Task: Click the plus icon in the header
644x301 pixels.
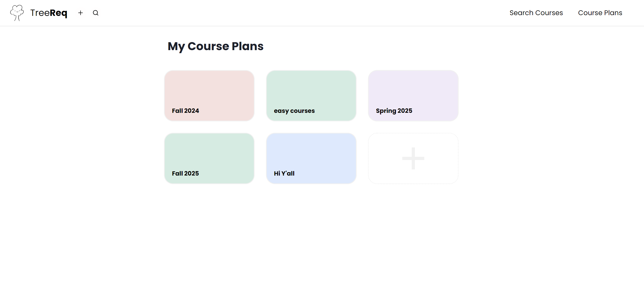Action: pos(81,13)
